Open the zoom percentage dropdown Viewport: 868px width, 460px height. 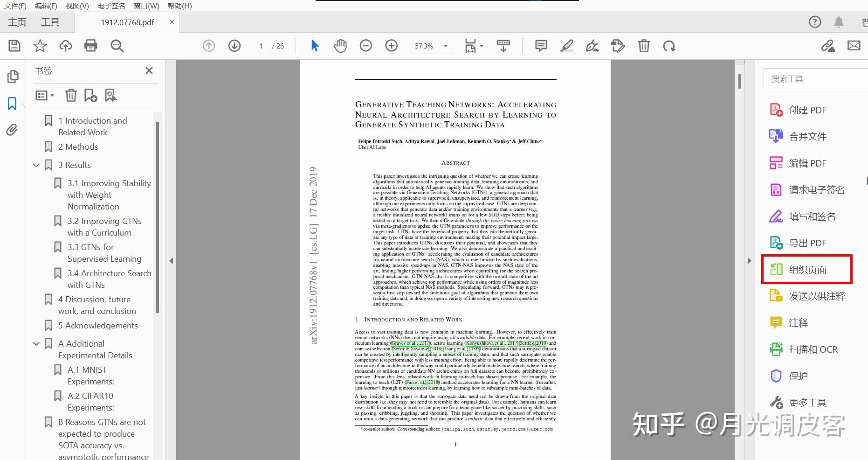[x=445, y=46]
